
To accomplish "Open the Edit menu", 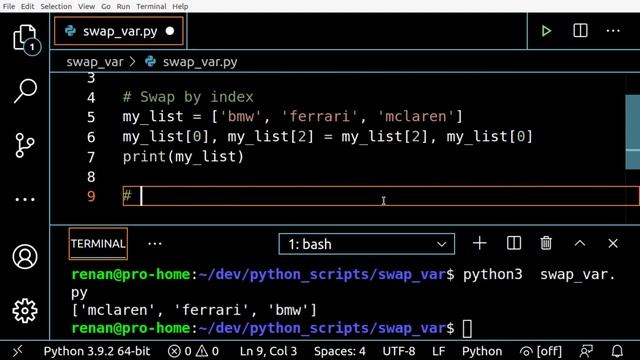I will pos(27,7).
